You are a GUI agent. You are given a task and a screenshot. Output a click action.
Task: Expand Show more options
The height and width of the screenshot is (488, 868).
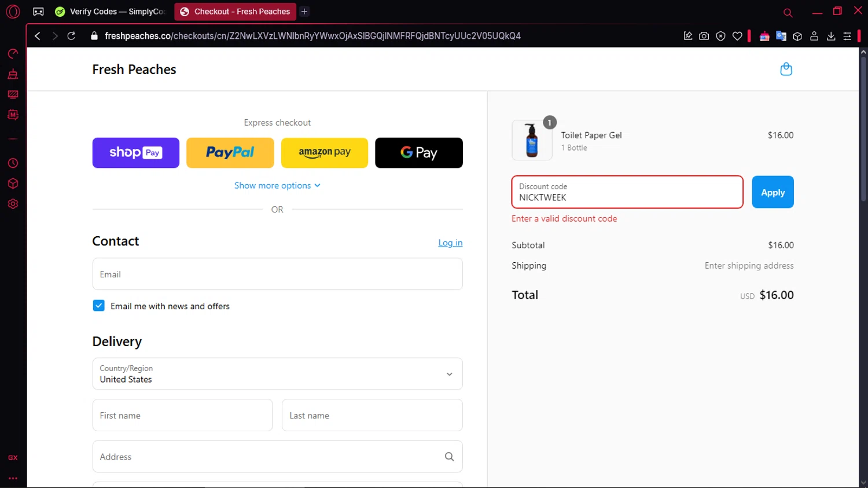pos(277,185)
